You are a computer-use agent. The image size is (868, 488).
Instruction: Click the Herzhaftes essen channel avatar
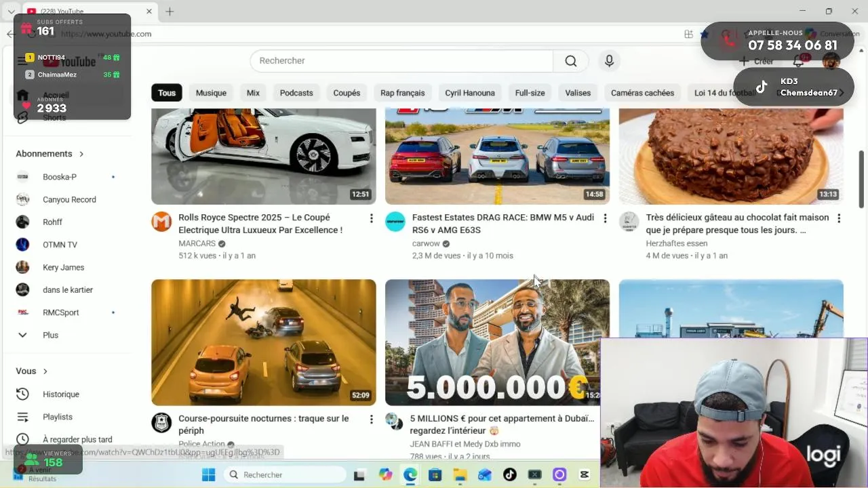[629, 222]
